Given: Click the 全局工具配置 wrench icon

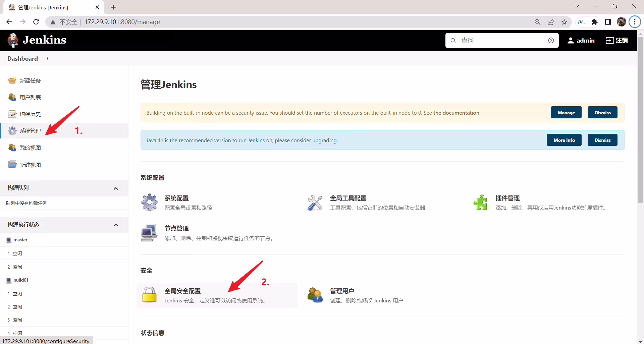Looking at the screenshot, I should (315, 203).
